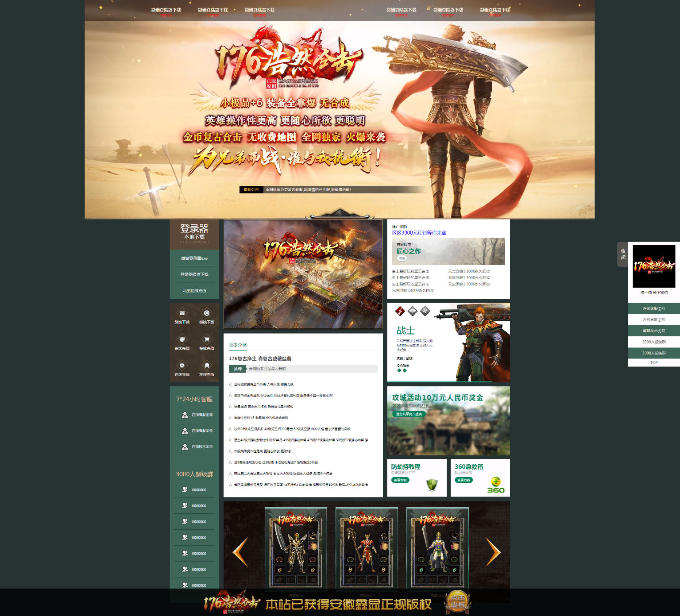680x616 pixels.
Task: Open 值班技术①号 in the right floating panel
Action: pyautogui.click(x=654, y=331)
